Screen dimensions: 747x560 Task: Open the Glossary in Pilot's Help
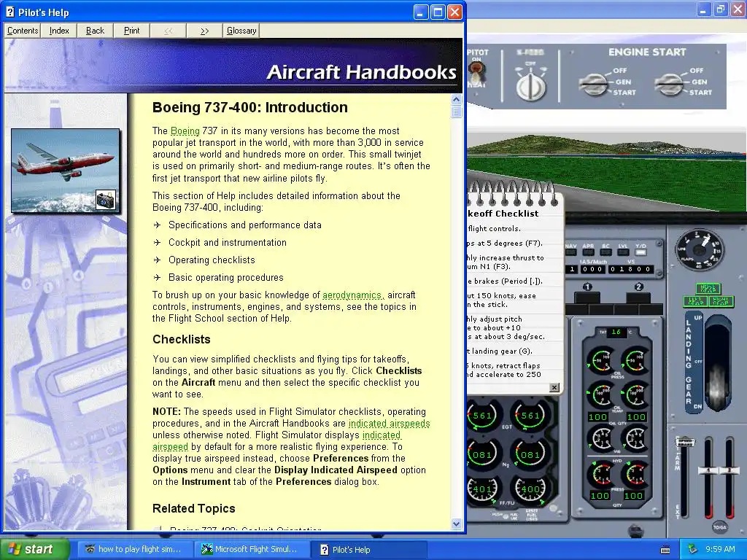coord(241,31)
